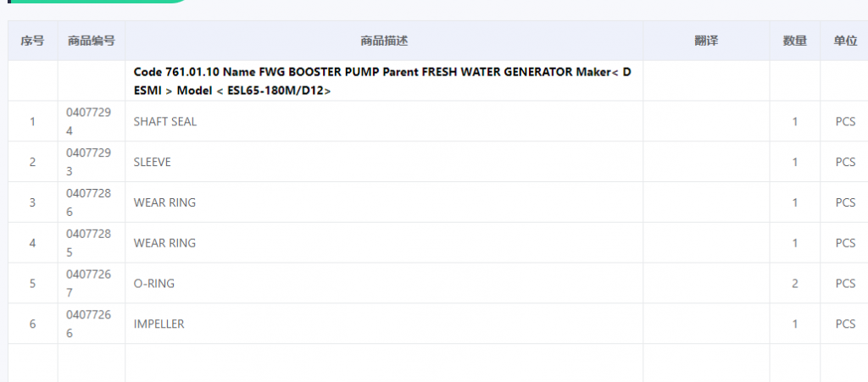Screen dimensions: 868x382
Task: Click the 商品编号 column header
Action: [x=92, y=41]
